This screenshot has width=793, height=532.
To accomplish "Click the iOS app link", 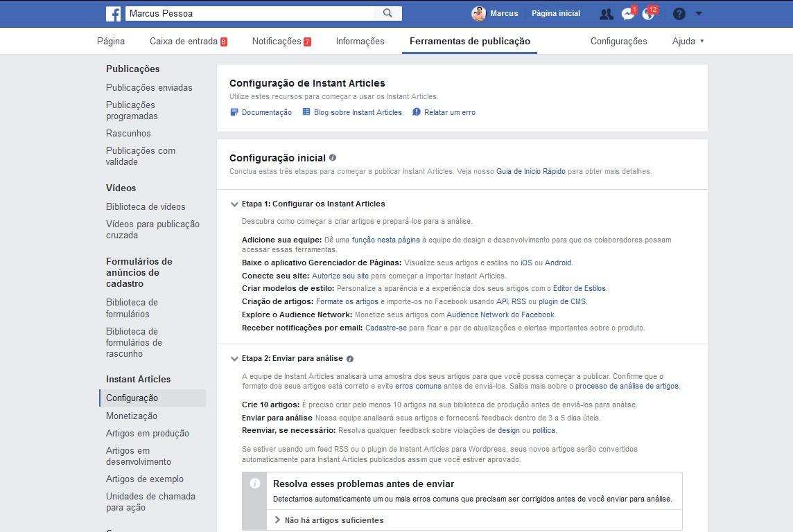I will [x=527, y=263].
